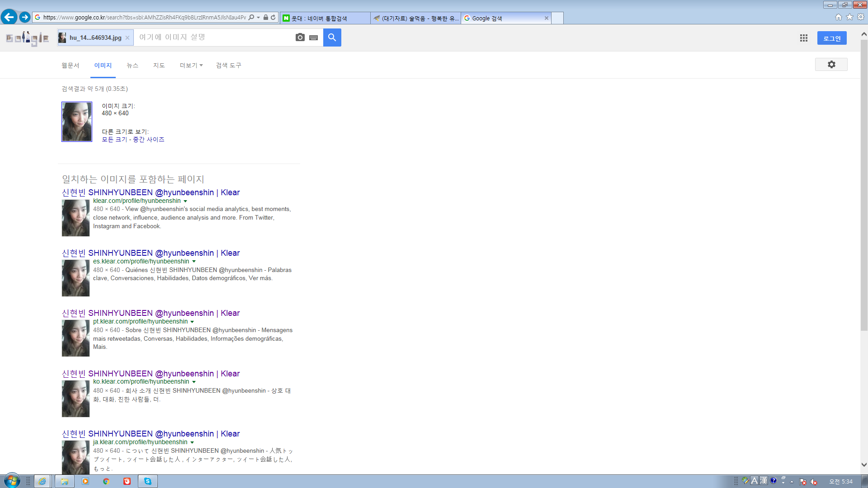Launch Skype from the taskbar

pos(148,481)
